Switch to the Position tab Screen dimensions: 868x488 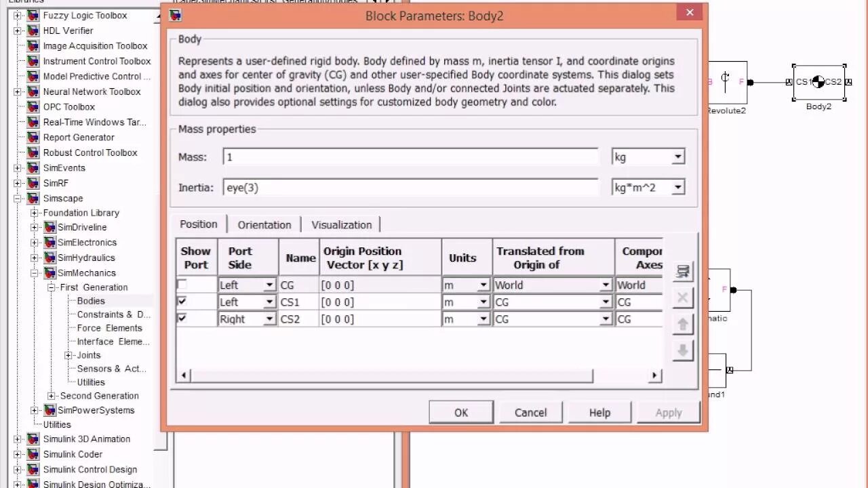click(x=199, y=224)
